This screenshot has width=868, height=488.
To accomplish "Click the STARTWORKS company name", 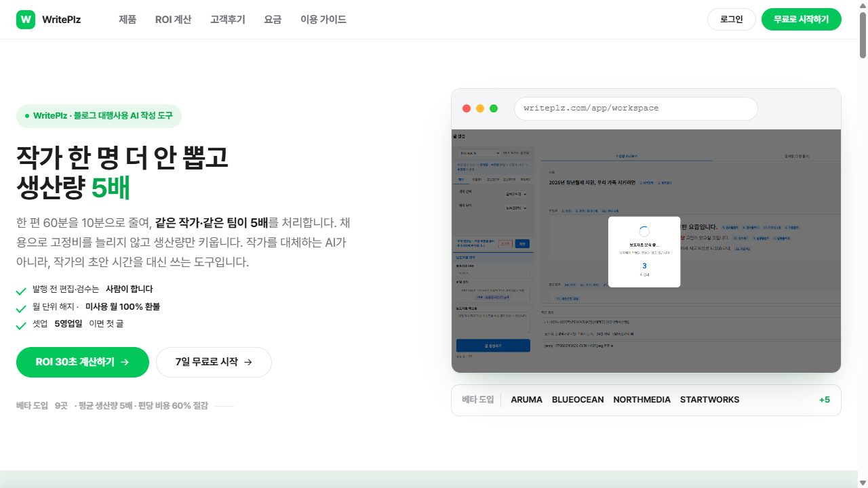I will [x=710, y=400].
